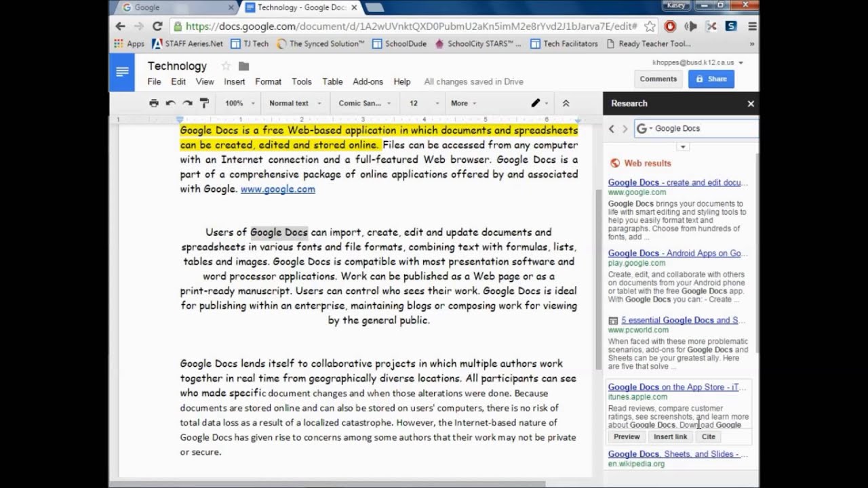
Task: Click the Web results globe icon
Action: [614, 163]
